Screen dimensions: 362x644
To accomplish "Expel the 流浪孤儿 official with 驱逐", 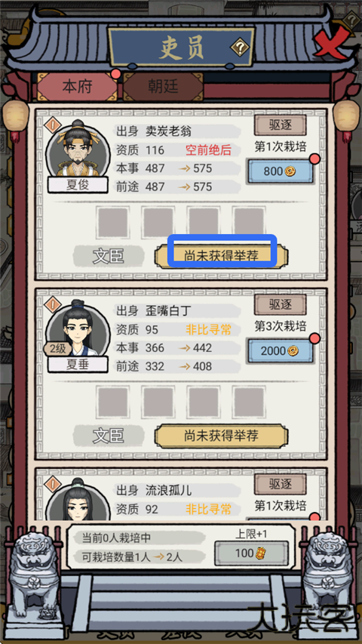I will coord(281,484).
